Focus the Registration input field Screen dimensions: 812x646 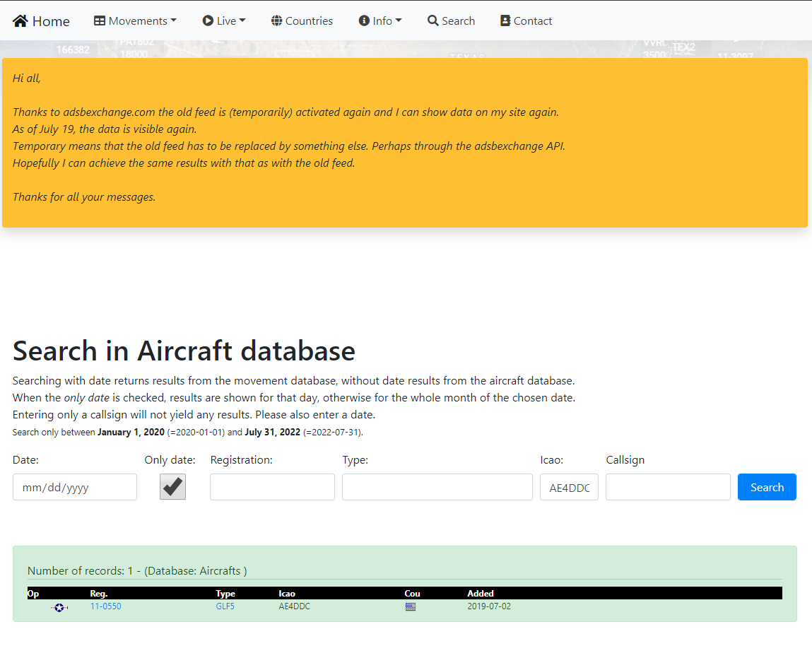tap(272, 487)
